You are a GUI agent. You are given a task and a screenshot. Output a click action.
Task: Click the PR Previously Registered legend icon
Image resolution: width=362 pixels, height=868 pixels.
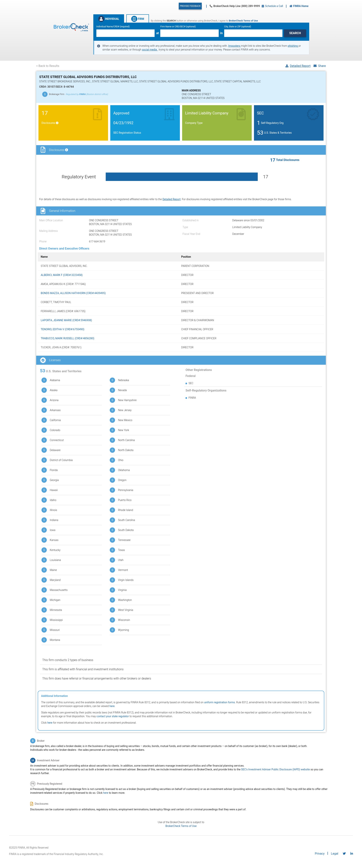(33, 784)
